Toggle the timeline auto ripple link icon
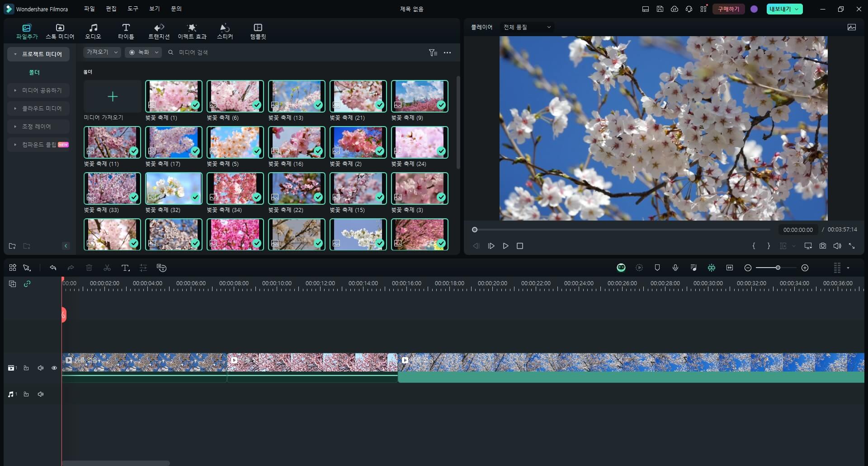 pyautogui.click(x=27, y=284)
